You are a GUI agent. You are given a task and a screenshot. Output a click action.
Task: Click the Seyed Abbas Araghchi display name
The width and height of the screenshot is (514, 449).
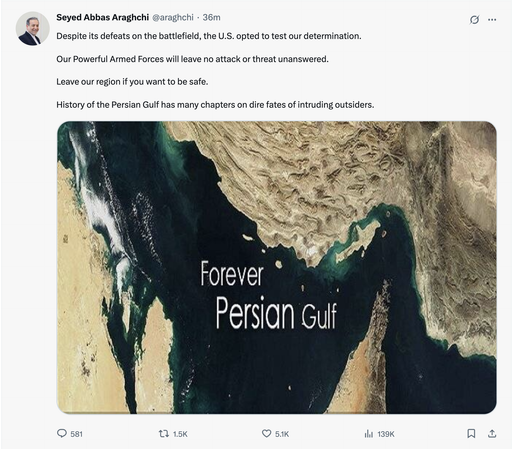(102, 17)
